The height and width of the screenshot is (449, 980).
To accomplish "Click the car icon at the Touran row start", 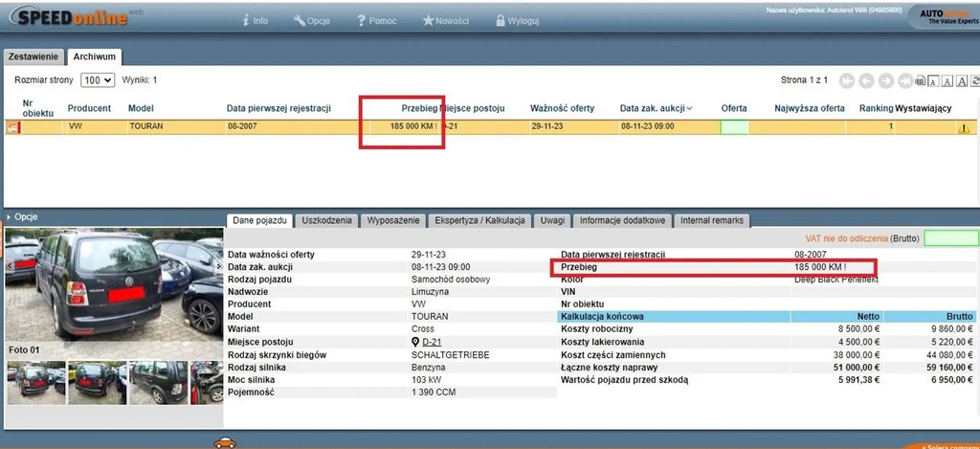I will click(x=13, y=127).
